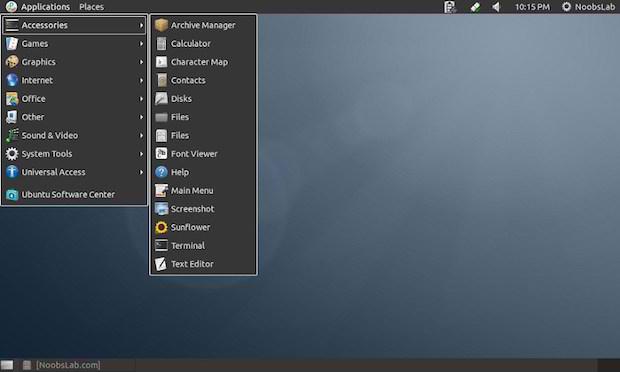
Task: Click the "Character Map" label
Action: [x=199, y=62]
